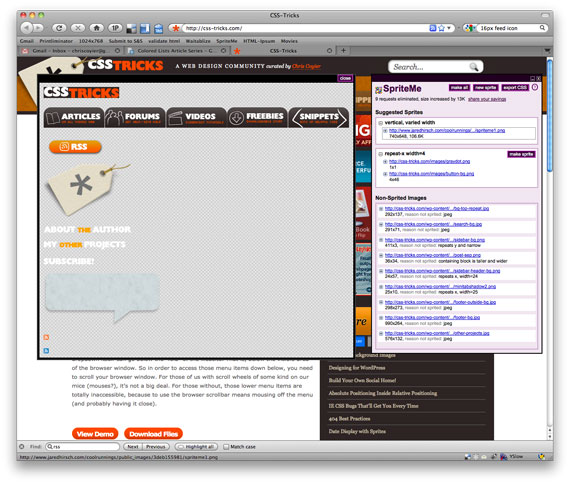Close the sprite preview overlay with 'close'

345,78
